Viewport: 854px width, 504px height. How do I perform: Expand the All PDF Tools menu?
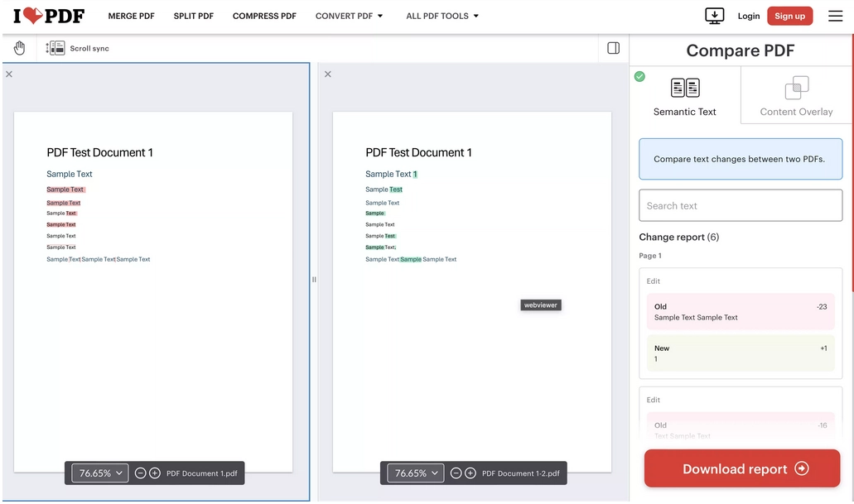tap(442, 16)
